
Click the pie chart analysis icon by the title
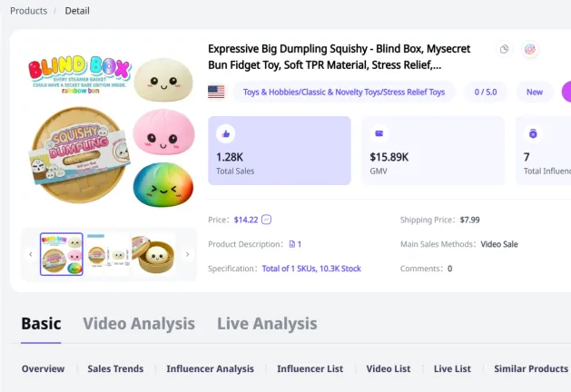(x=505, y=49)
